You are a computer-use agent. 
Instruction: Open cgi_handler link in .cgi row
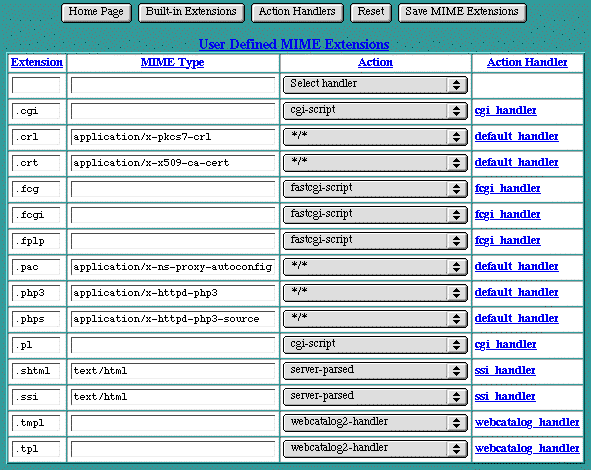click(x=505, y=110)
